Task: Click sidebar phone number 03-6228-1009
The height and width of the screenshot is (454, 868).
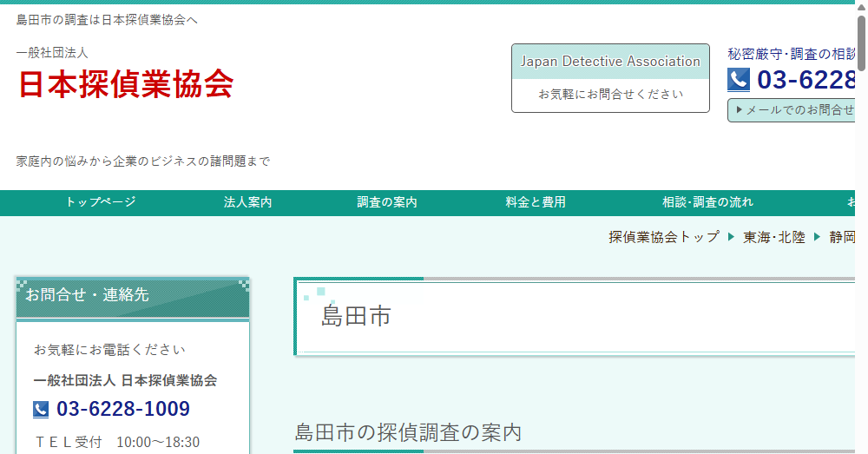Action: point(123,409)
